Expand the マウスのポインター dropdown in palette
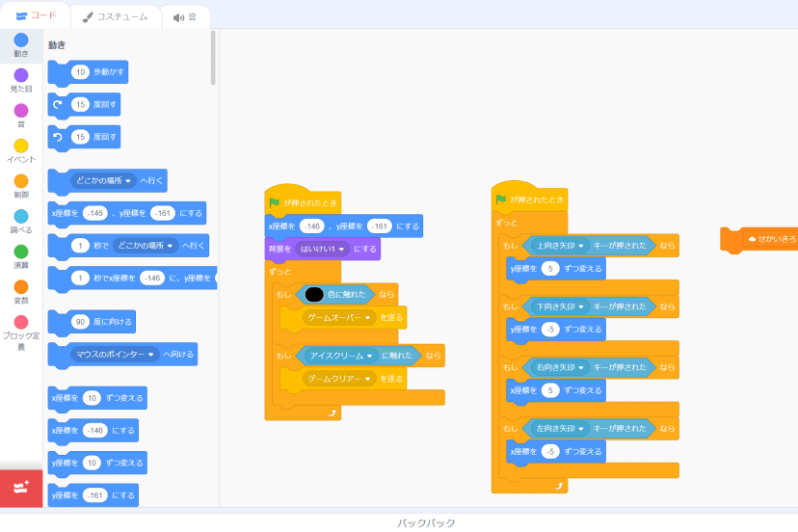This screenshot has height=532, width=798. (x=152, y=355)
